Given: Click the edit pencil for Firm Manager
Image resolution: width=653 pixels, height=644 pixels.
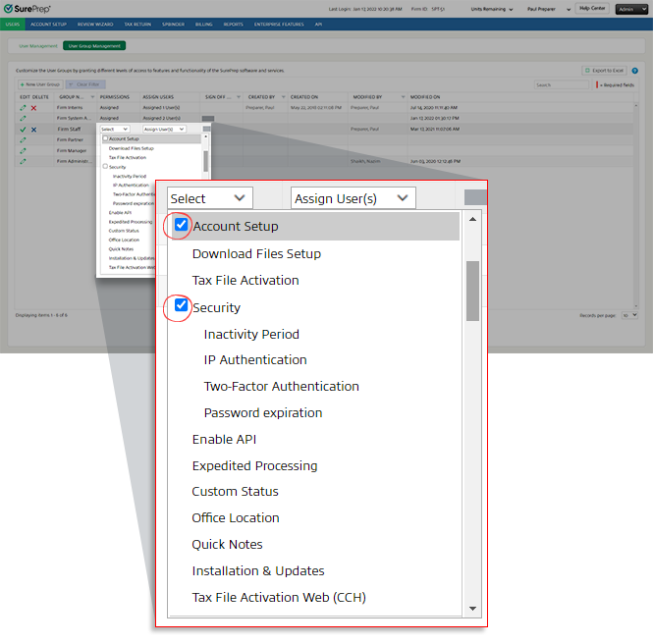Looking at the screenshot, I should (x=23, y=150).
